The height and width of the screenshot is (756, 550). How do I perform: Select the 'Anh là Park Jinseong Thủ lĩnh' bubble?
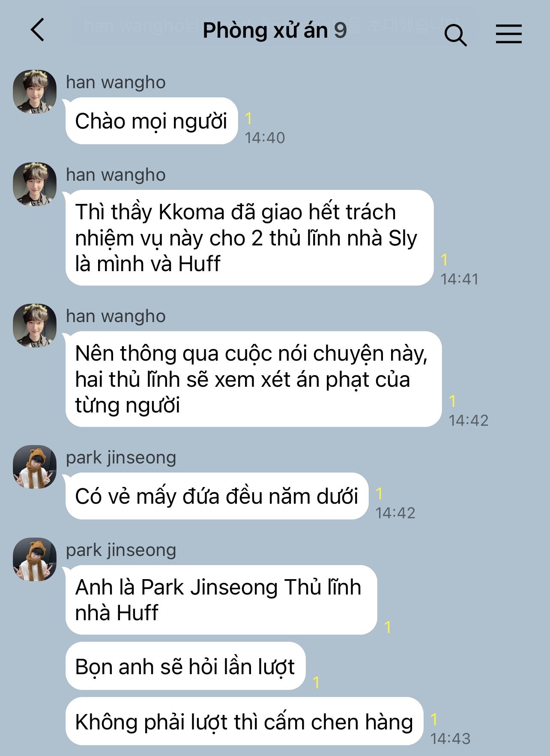click(x=221, y=600)
